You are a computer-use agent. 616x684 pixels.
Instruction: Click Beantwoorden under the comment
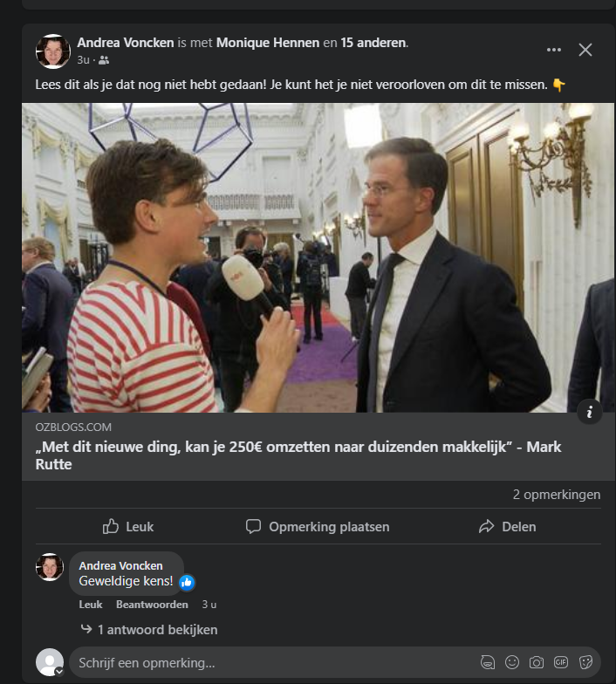coord(152,605)
